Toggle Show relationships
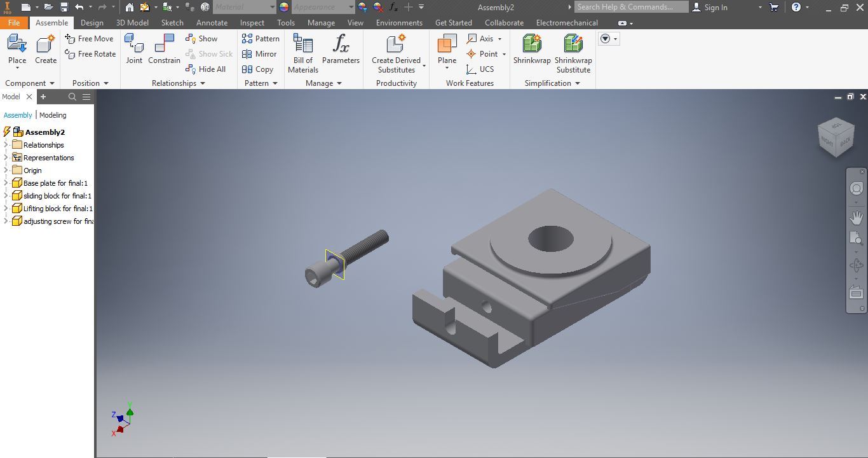 click(201, 39)
